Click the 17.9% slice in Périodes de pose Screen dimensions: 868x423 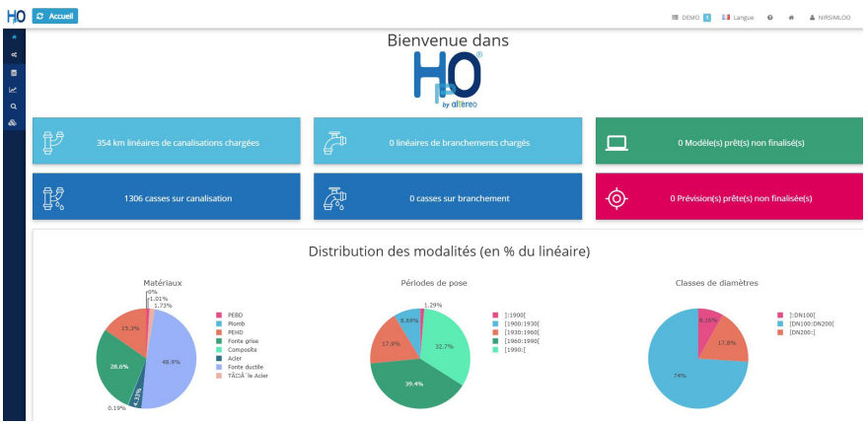[x=391, y=343]
